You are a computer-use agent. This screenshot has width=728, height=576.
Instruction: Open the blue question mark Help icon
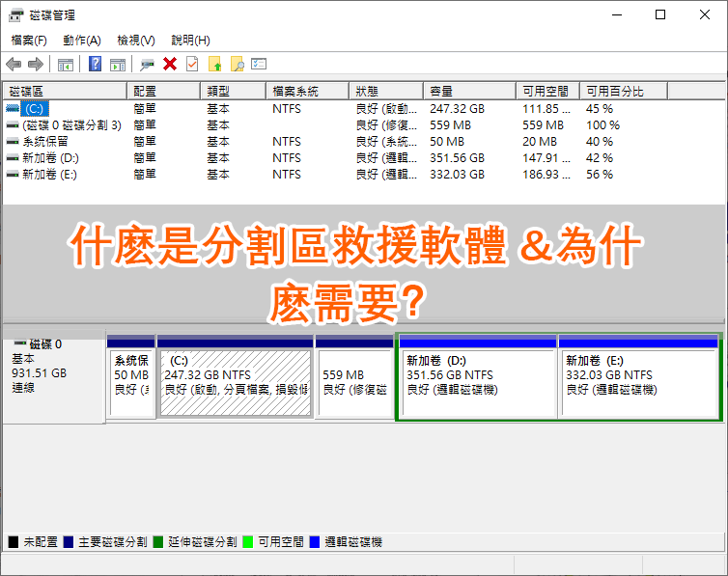pyautogui.click(x=95, y=64)
